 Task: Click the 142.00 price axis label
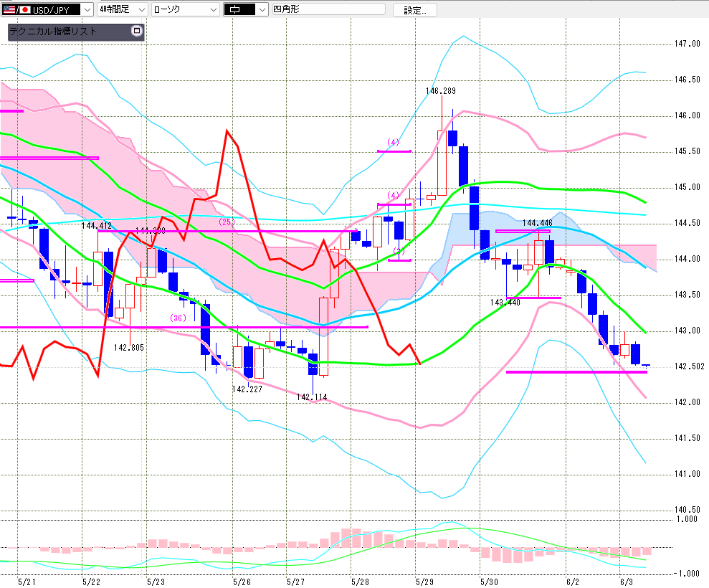coord(687,402)
